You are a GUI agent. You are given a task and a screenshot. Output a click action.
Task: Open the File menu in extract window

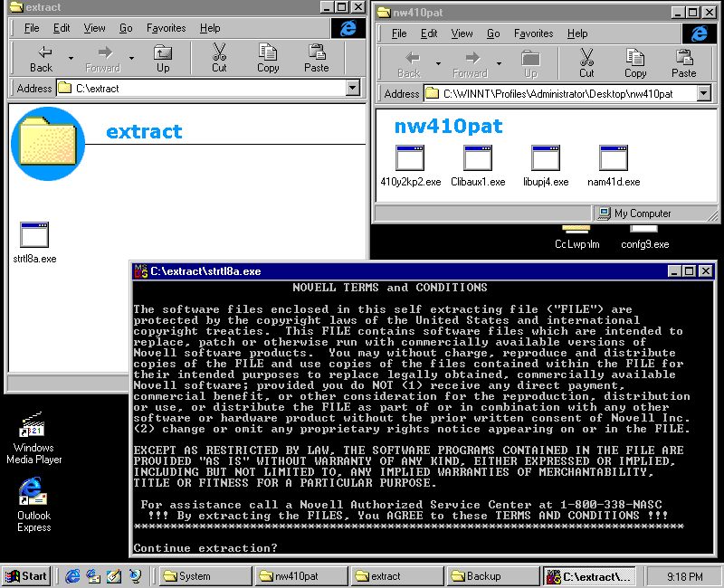click(32, 28)
